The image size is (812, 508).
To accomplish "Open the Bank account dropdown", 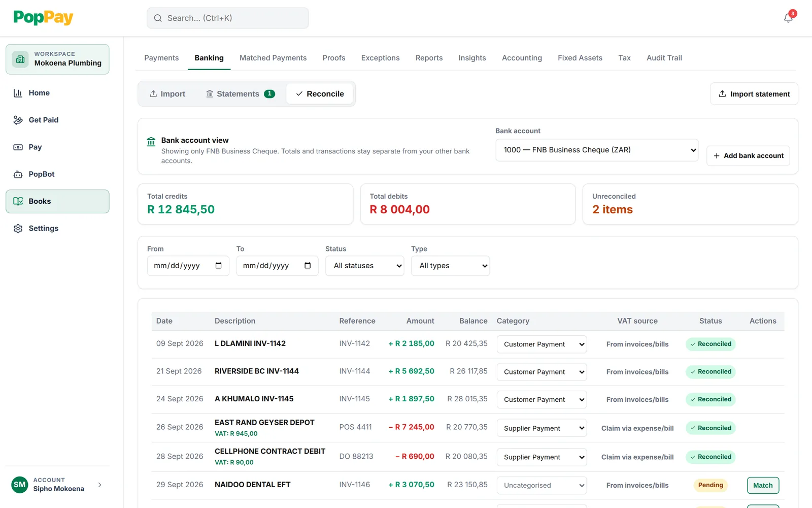I will 597,150.
